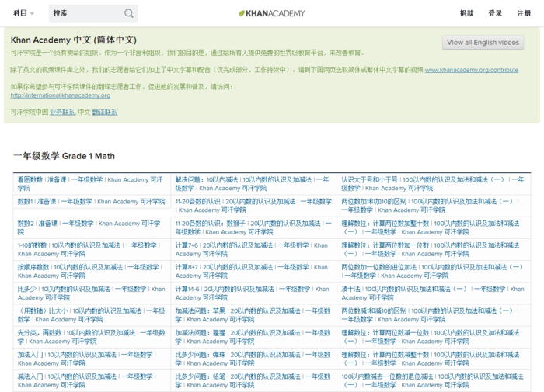
Task: Open the 看图数数 准备课 video link
Action: click(90, 184)
